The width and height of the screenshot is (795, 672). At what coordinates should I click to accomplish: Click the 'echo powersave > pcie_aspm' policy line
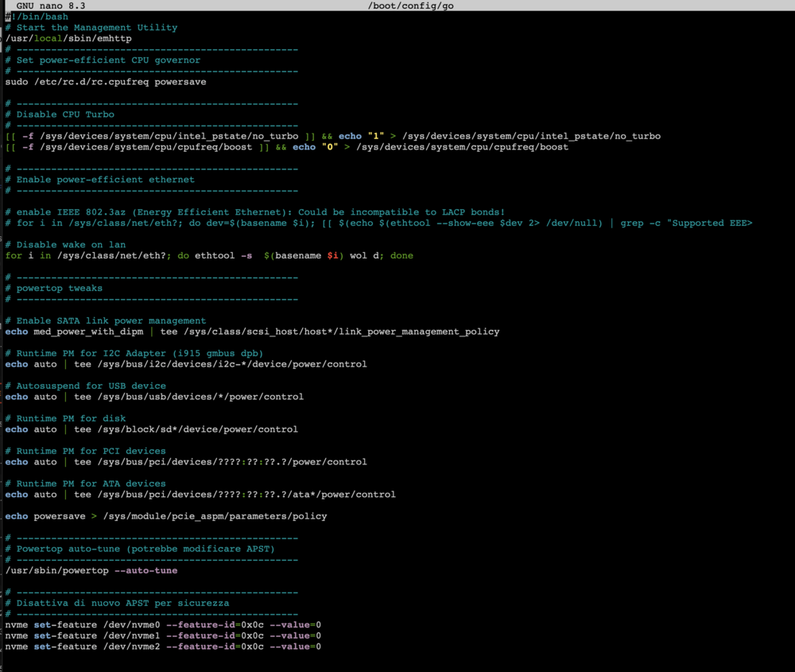(x=166, y=516)
